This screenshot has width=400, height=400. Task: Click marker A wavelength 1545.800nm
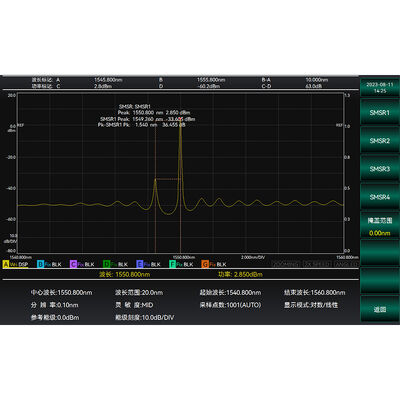click(108, 80)
